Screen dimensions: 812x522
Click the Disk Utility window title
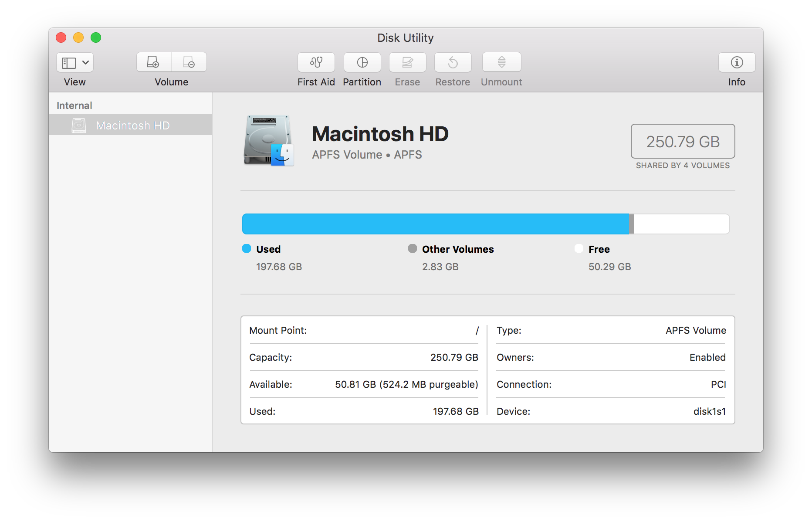[x=405, y=38]
